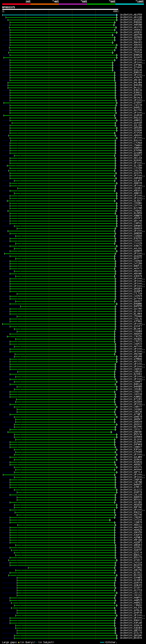Select the UniRef100_Q7MBA6 label

point(131,359)
